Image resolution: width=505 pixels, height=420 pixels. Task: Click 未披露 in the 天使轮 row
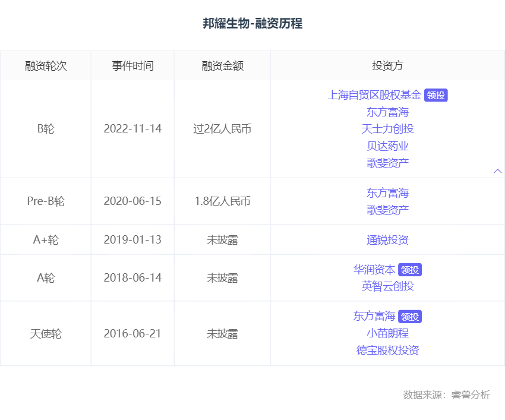[223, 334]
